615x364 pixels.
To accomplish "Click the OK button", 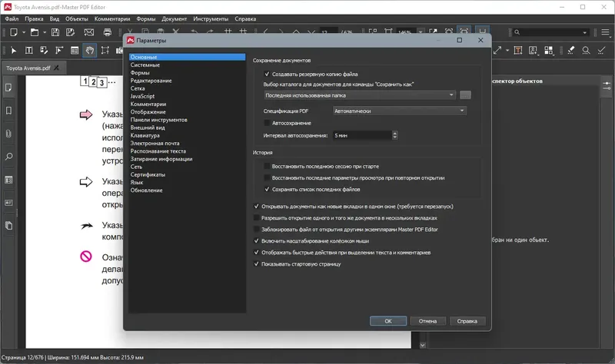I will tap(388, 321).
